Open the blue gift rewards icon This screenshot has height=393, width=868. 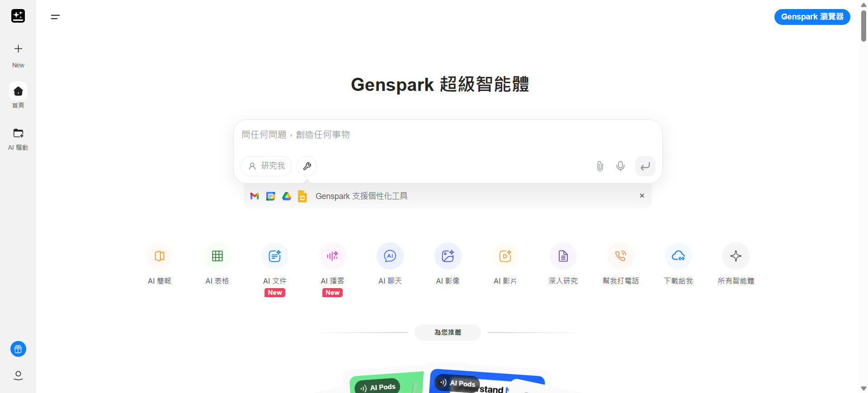pyautogui.click(x=18, y=349)
